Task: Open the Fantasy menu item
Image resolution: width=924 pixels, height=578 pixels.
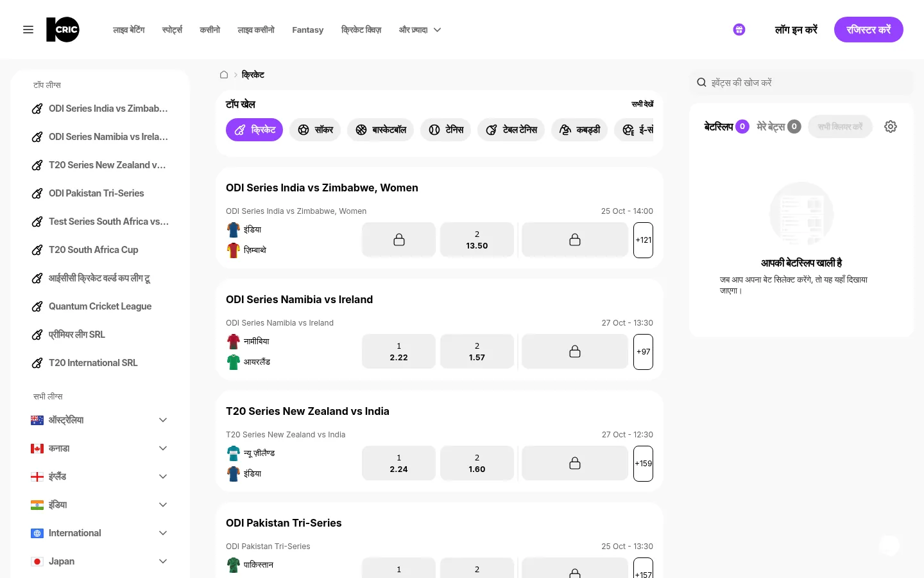Action: click(x=307, y=30)
